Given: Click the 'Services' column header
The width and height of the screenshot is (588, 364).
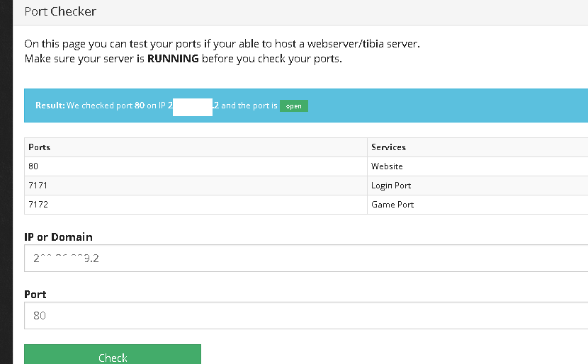Looking at the screenshot, I should 477,147.
